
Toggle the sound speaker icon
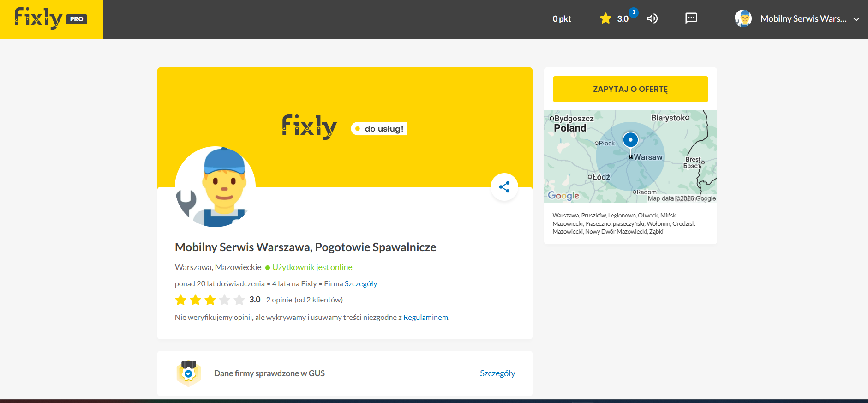[652, 18]
